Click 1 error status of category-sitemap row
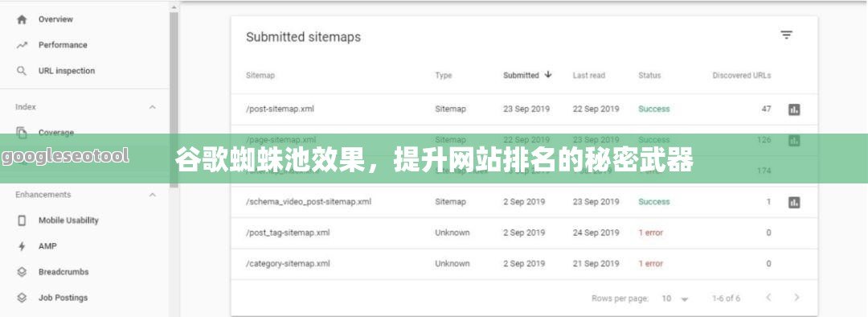Image resolution: width=868 pixels, height=317 pixels. click(650, 264)
